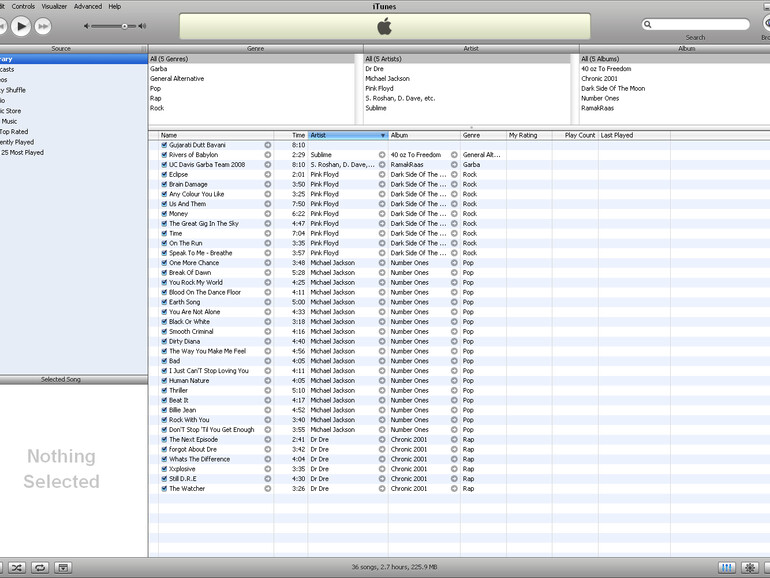Viewport: 770px width, 578px height.
Task: Uncheck the Rivers of Babylon checkbox
Action: pos(165,155)
